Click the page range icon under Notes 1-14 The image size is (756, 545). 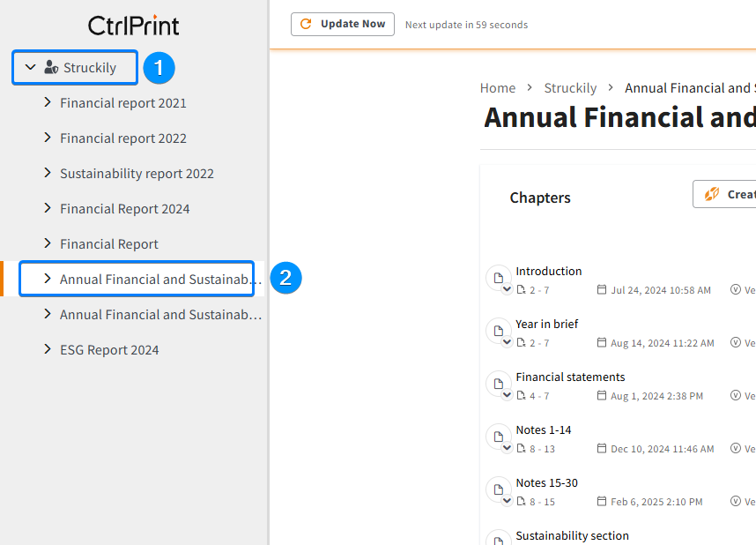coord(521,449)
